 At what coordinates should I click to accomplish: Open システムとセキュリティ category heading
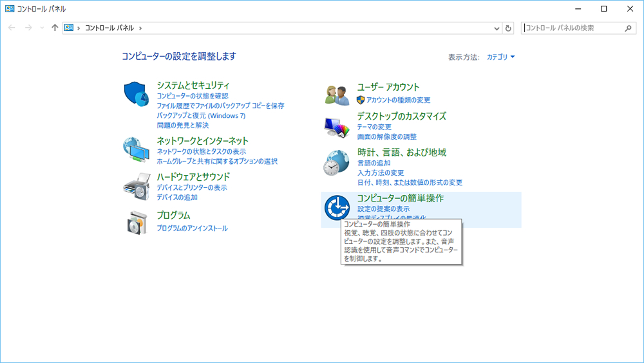pos(193,86)
